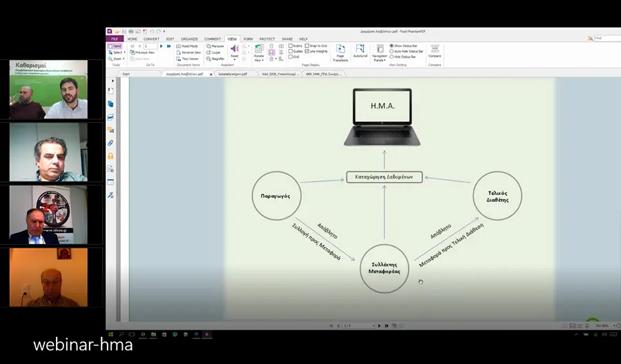Switch to katataksi-ergwn.pdf tab
This screenshot has width=621, height=364.
233,74
